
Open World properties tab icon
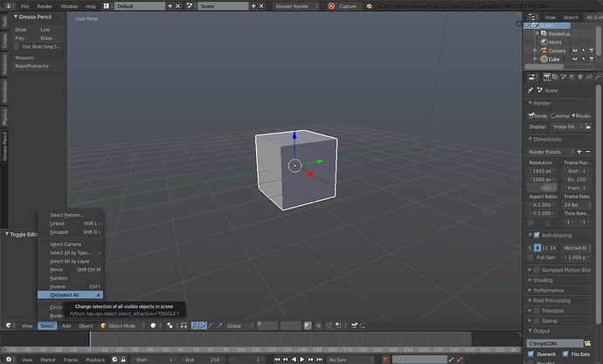[x=572, y=77]
